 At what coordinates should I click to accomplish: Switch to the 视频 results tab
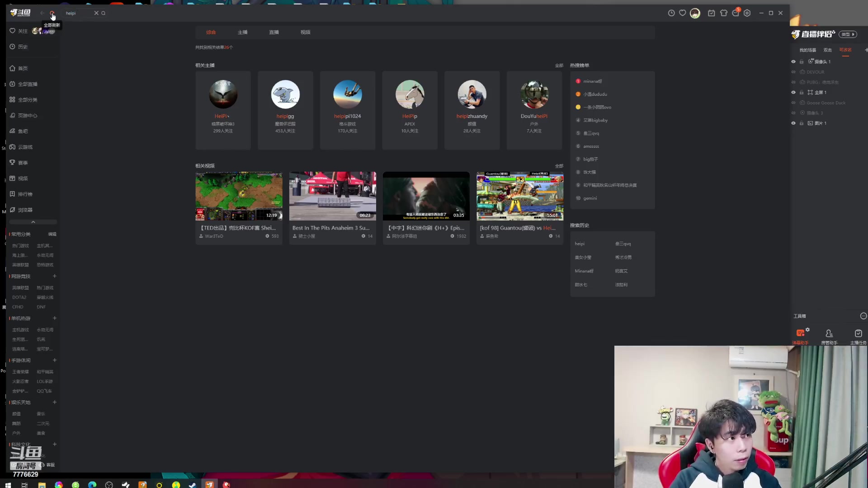[x=305, y=32]
